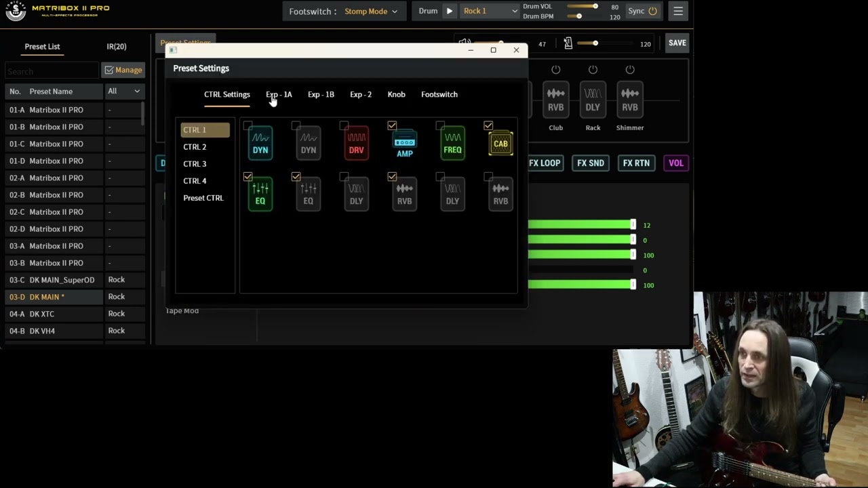The width and height of the screenshot is (868, 488).
Task: Select CTRL 1 in the side list
Action: (205, 129)
